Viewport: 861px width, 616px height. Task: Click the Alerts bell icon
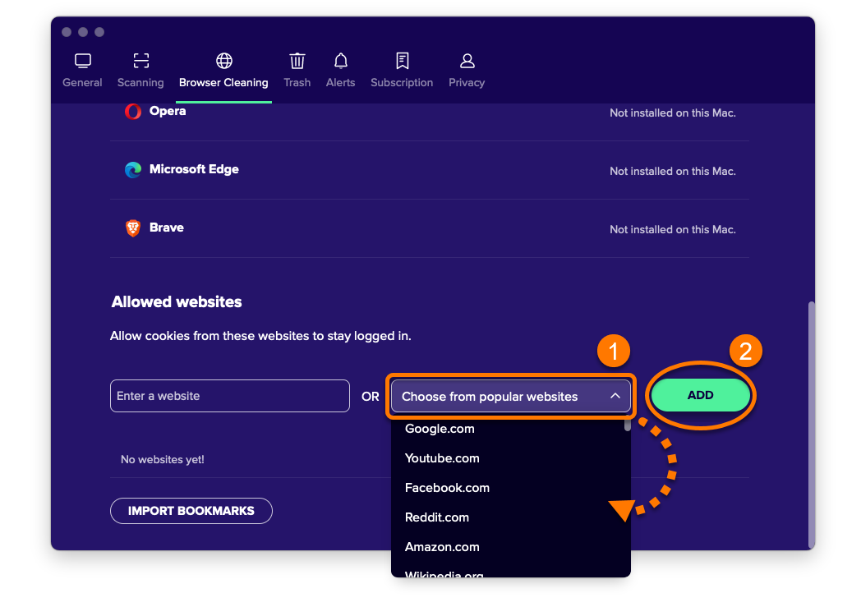[341, 61]
